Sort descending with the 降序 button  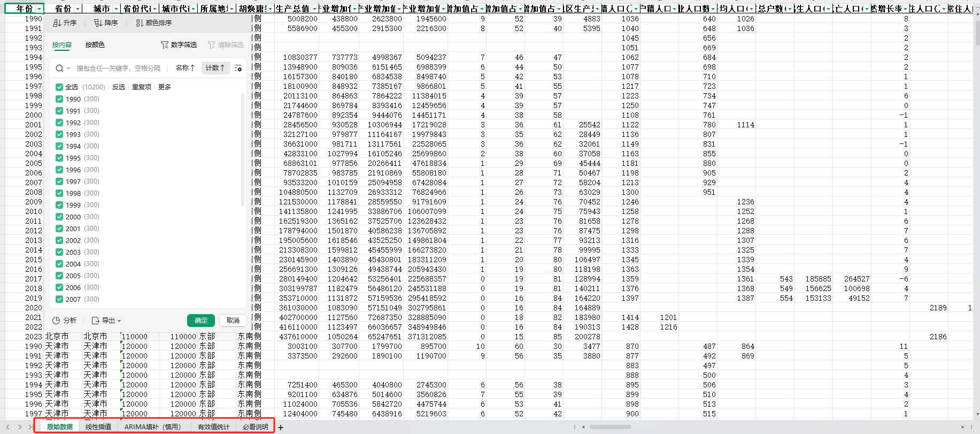pos(106,23)
